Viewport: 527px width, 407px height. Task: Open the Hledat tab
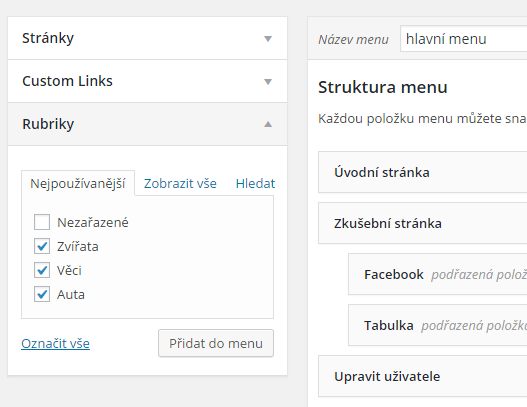click(x=255, y=184)
